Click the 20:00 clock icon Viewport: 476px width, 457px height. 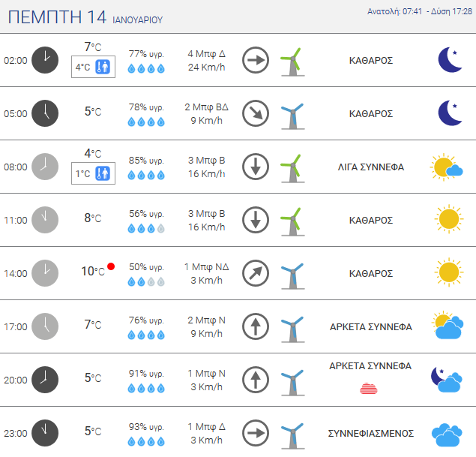(44, 380)
